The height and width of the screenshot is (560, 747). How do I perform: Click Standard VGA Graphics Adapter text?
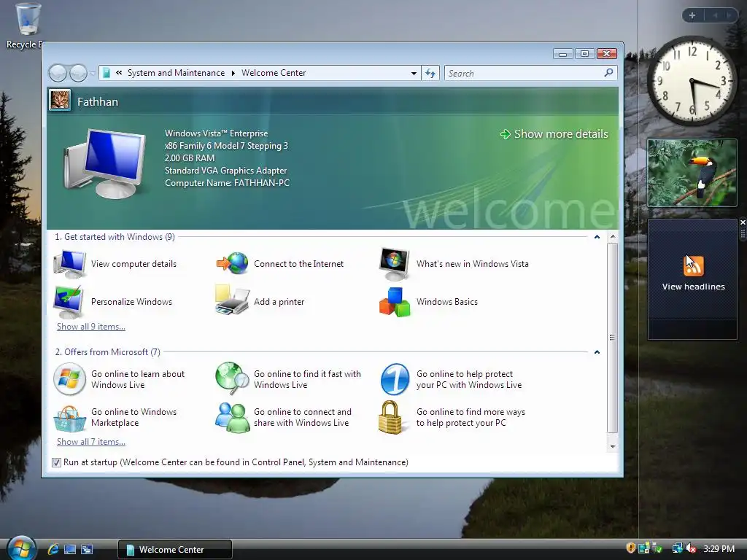[x=226, y=171]
